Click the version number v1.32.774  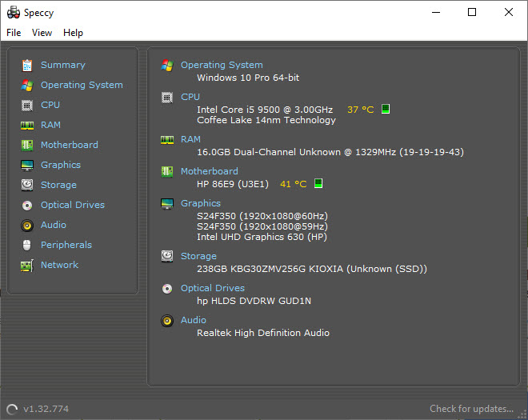click(46, 409)
